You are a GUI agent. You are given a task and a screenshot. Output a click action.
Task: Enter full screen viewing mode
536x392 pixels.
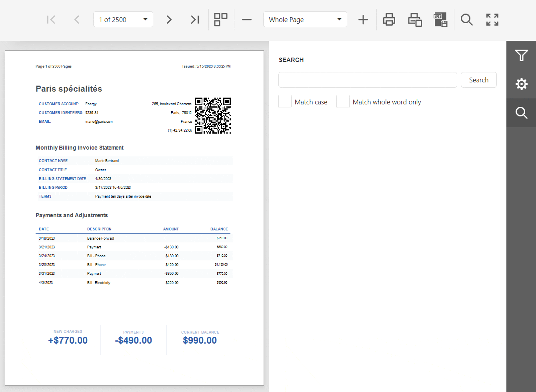(x=492, y=19)
